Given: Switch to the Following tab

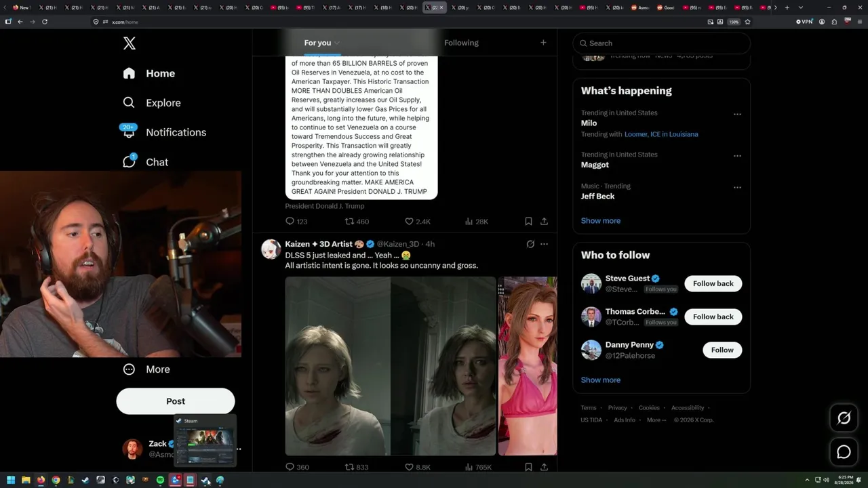Looking at the screenshot, I should (x=461, y=43).
